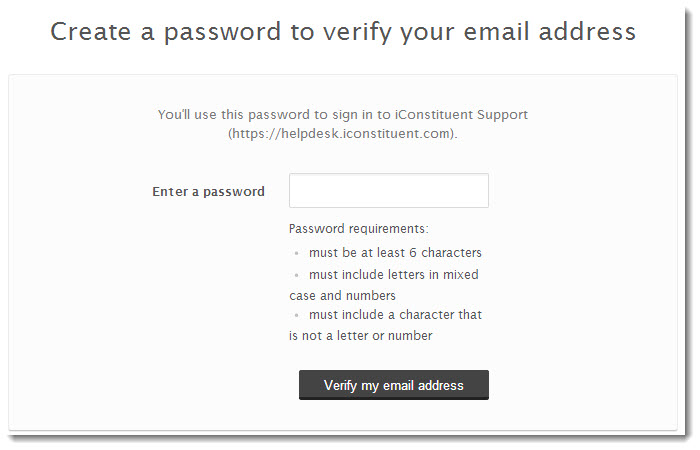Select the 'Enter a password' field label
The height and width of the screenshot is (450, 700).
click(x=208, y=192)
